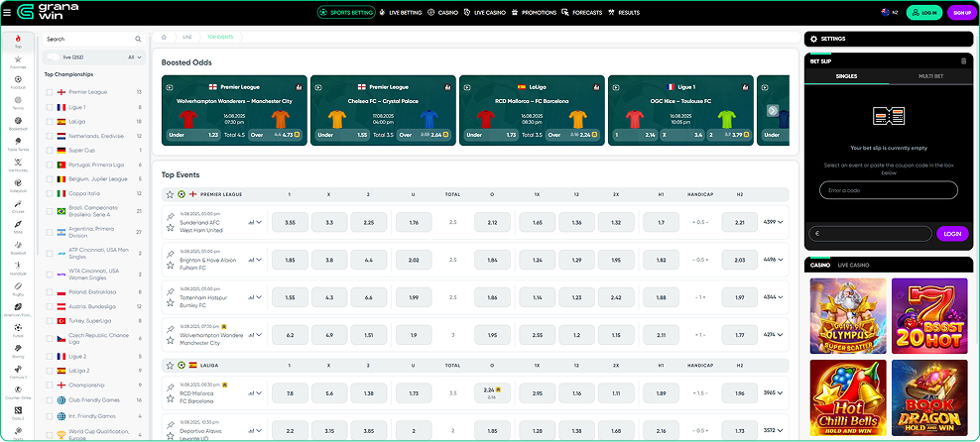Select Formula 1 in the sports sidebar
Viewport: 980px width, 442px height.
pos(18,372)
